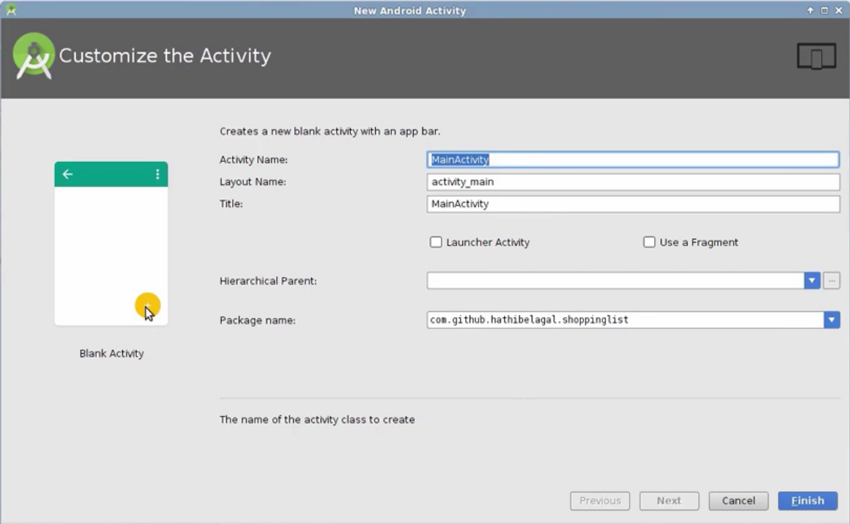The image size is (850, 524).
Task: Click the yellow floating action button in preview
Action: click(147, 305)
